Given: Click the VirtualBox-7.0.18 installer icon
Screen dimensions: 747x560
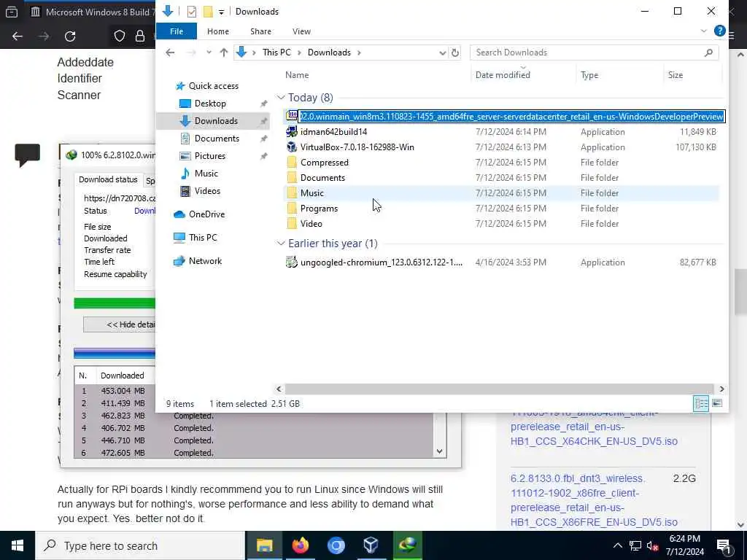Looking at the screenshot, I should tap(292, 147).
